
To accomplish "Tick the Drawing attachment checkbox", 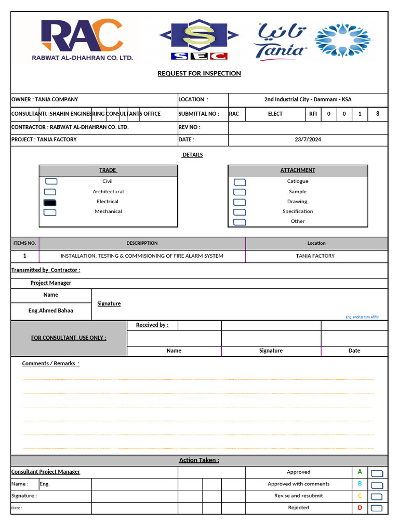I will 240,202.
